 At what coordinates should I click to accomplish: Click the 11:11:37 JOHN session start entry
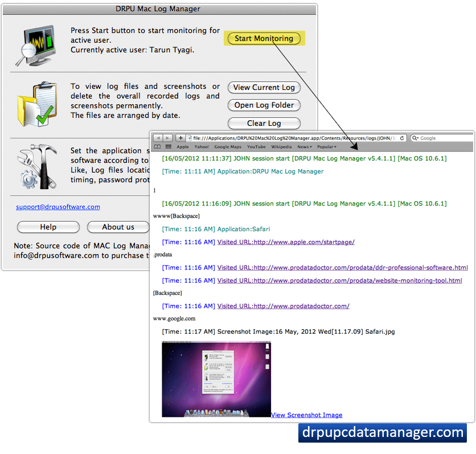[x=304, y=158]
